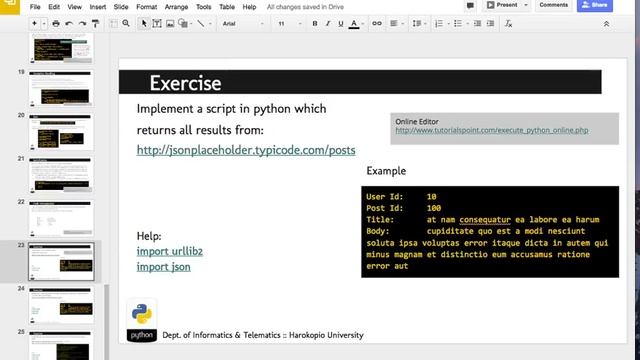640x360 pixels.
Task: Open the Table menu
Action: (227, 7)
